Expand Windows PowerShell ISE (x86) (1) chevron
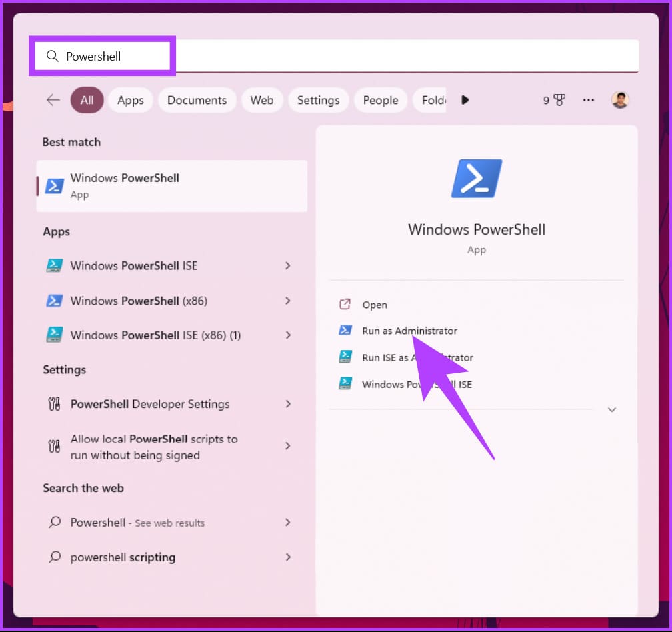 point(287,335)
